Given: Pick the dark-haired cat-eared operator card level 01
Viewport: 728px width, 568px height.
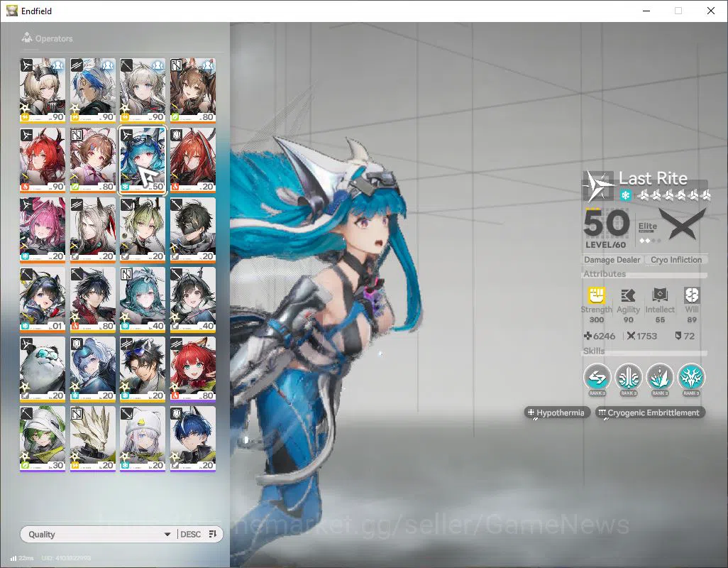Looking at the screenshot, I should (x=43, y=300).
